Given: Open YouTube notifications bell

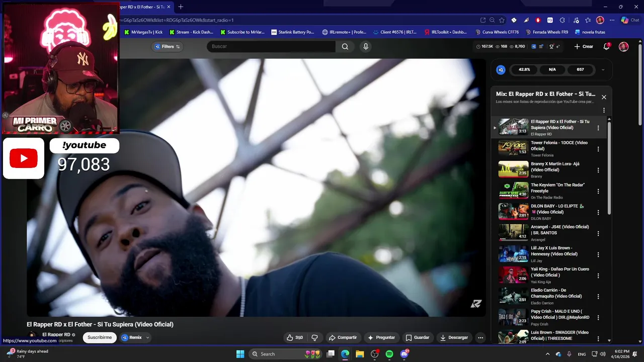Looking at the screenshot, I should pyautogui.click(x=607, y=46).
